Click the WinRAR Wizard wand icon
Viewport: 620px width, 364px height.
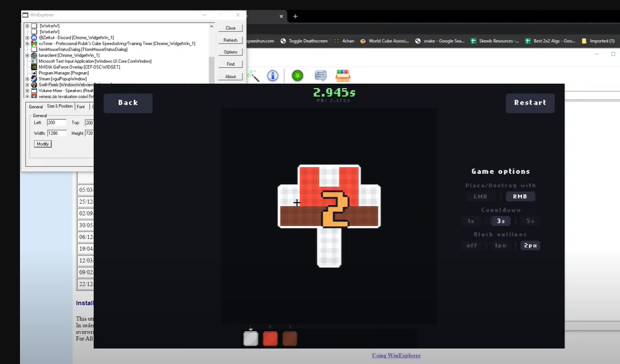coord(253,75)
